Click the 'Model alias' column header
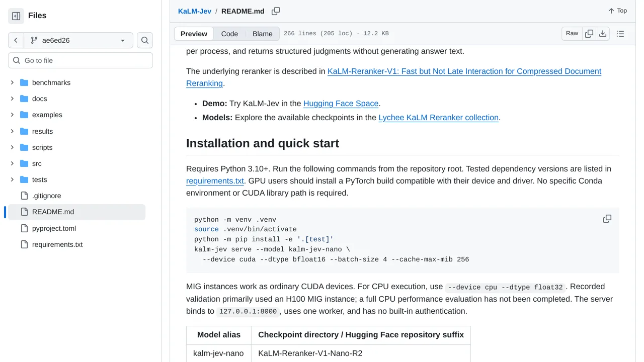 219,335
